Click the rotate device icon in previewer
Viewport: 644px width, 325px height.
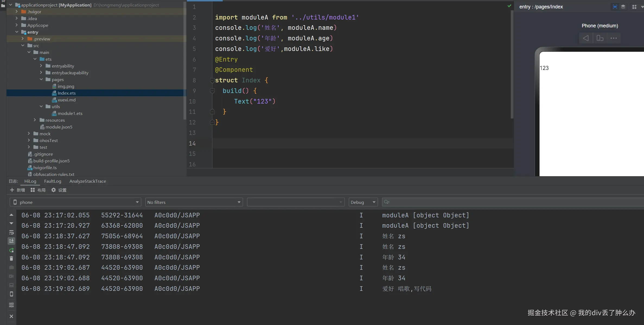[600, 38]
